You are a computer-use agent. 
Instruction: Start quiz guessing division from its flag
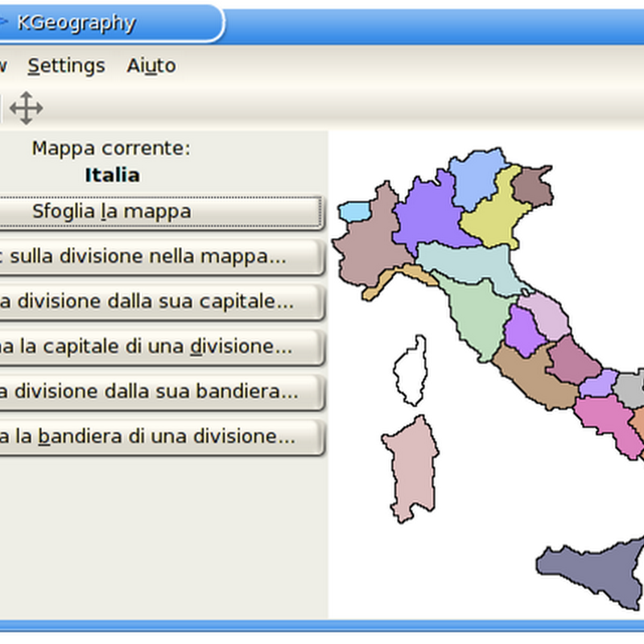click(x=161, y=391)
